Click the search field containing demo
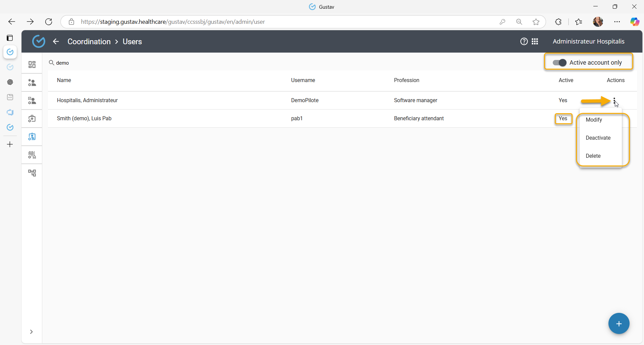Image resolution: width=644 pixels, height=345 pixels. (x=134, y=63)
